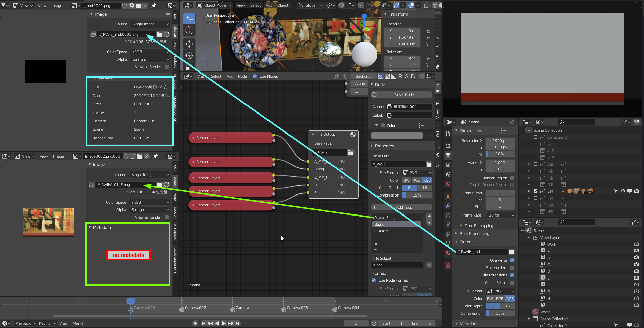Viewport: 644px width, 328px height.
Task: Adjust the Compression 15% slider in Output panel
Action: [x=500, y=313]
